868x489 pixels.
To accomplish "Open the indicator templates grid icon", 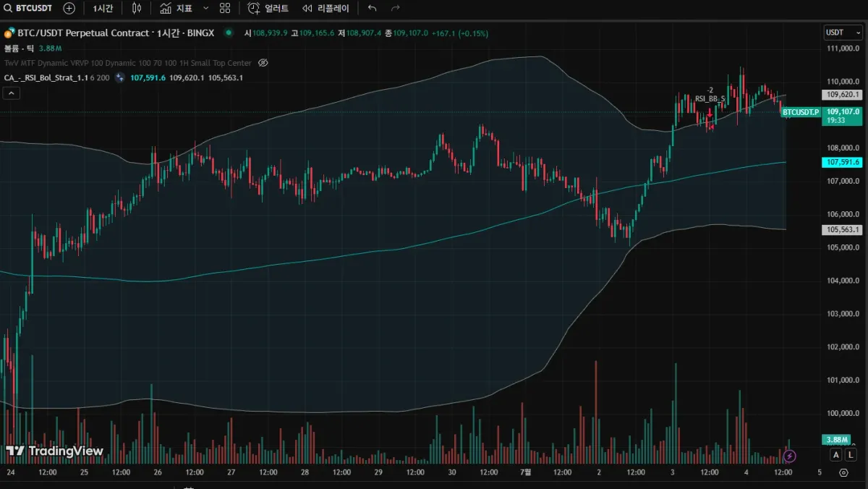I will pos(225,9).
